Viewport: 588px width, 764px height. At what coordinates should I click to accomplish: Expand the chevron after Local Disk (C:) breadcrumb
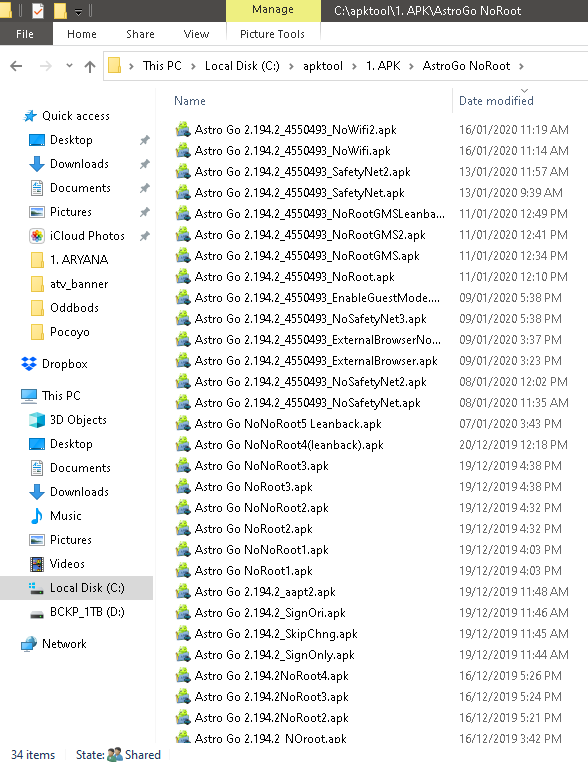(x=291, y=66)
